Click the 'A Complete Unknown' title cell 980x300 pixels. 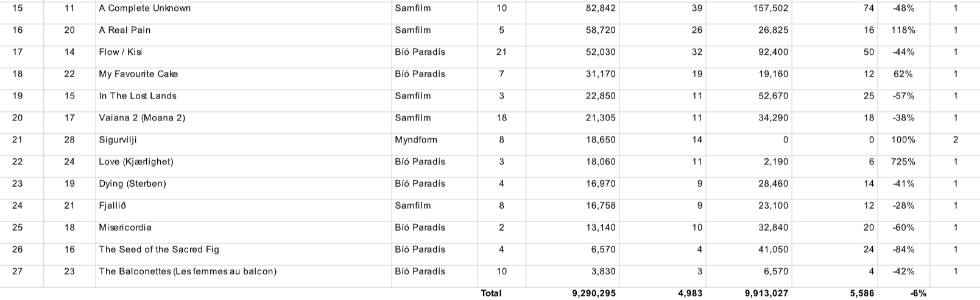coord(145,9)
